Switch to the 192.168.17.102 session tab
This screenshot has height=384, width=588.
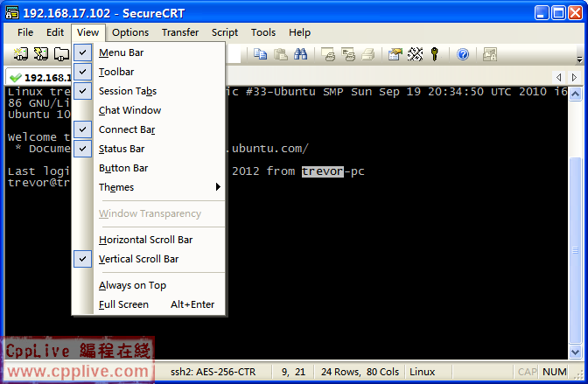click(40, 77)
